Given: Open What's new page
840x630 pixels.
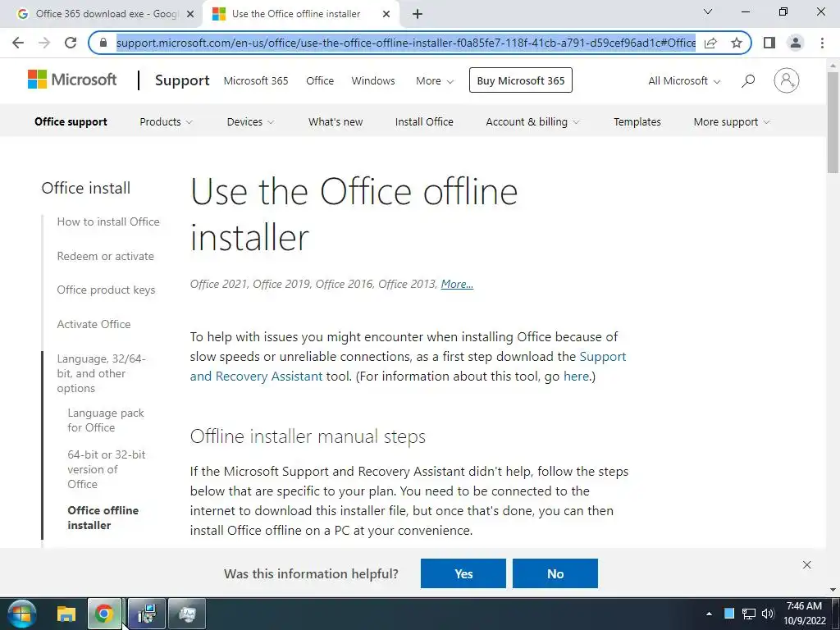Looking at the screenshot, I should [336, 121].
